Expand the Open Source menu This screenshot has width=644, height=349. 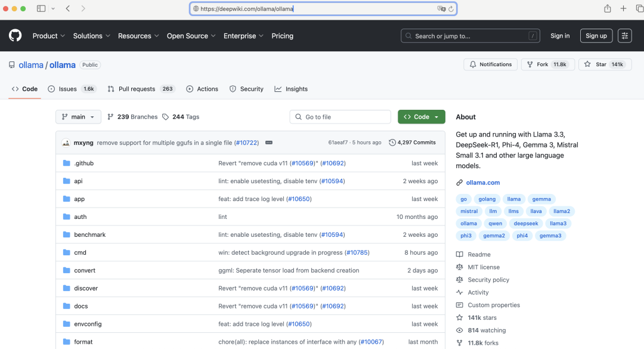point(191,36)
